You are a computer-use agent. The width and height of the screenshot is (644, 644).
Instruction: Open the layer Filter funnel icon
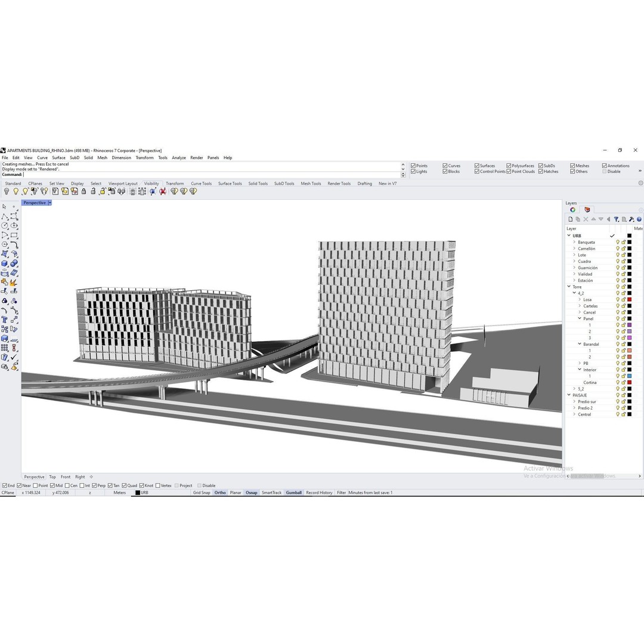pos(616,219)
